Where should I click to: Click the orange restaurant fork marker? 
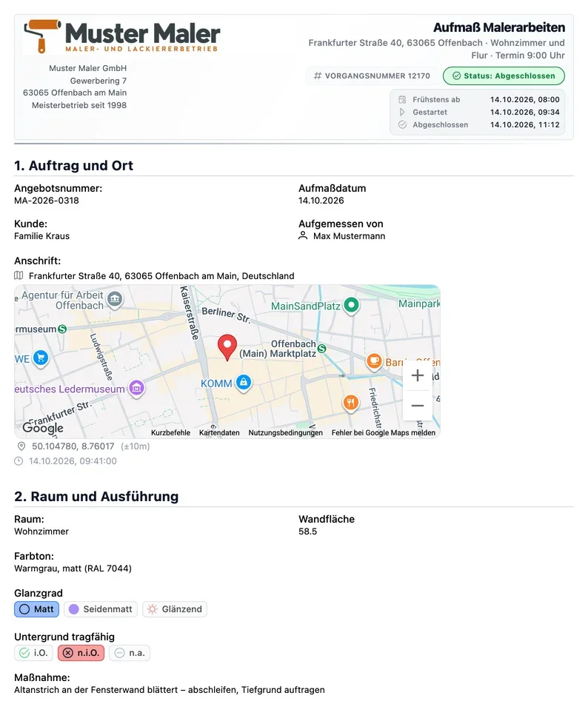pyautogui.click(x=351, y=403)
